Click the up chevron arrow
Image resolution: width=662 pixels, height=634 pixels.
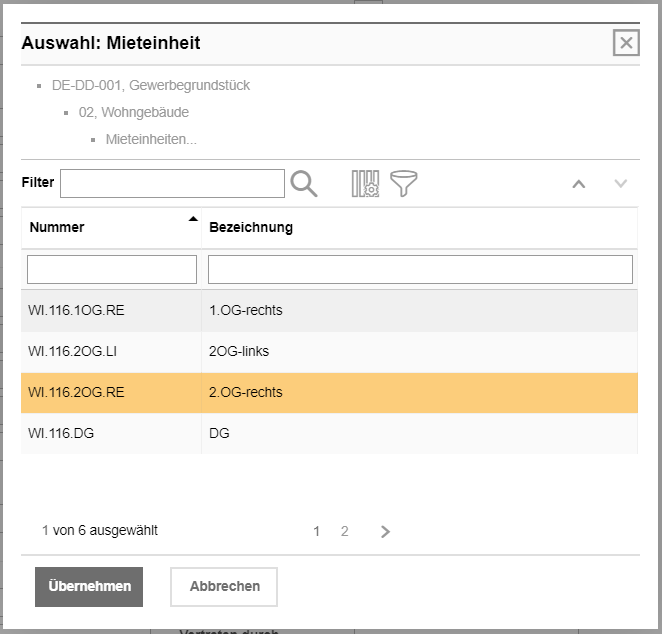578,184
